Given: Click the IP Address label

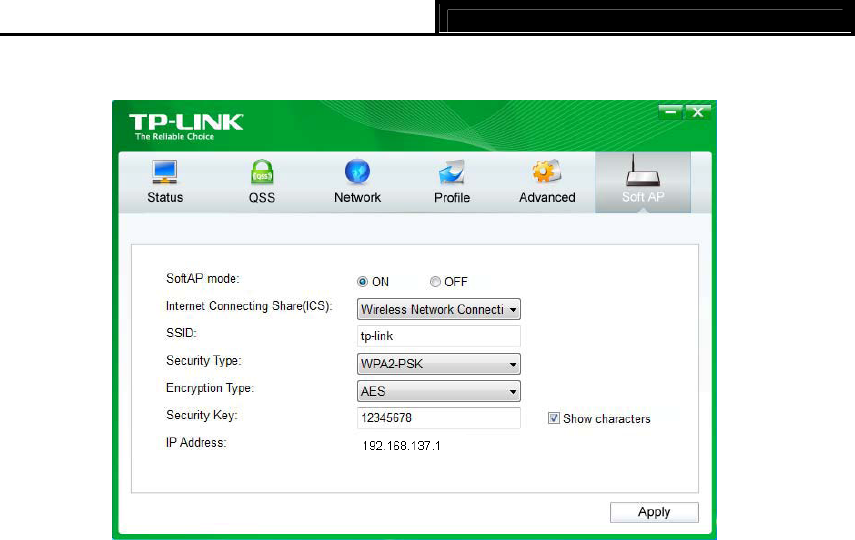Looking at the screenshot, I should click(x=196, y=442).
